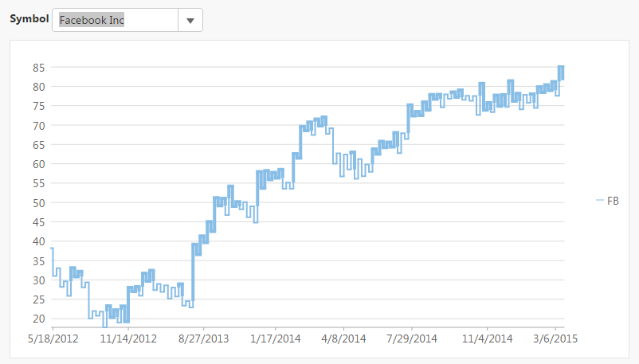Click the 40 value axis label
The height and width of the screenshot is (364, 639).
pos(39,241)
